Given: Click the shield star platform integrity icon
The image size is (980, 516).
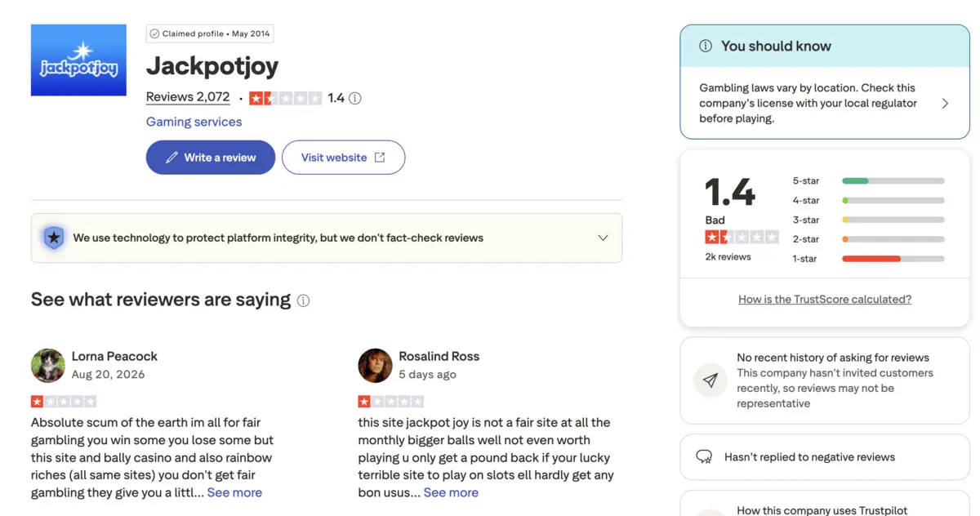Looking at the screenshot, I should tap(54, 238).
